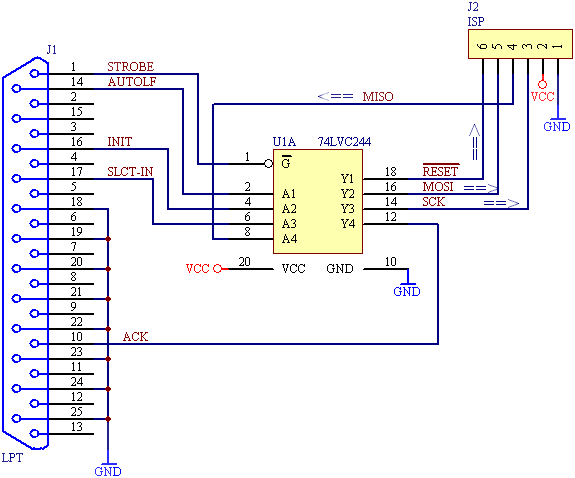The width and height of the screenshot is (575, 478).
Task: Select the STROBE net label
Action: [x=131, y=67]
